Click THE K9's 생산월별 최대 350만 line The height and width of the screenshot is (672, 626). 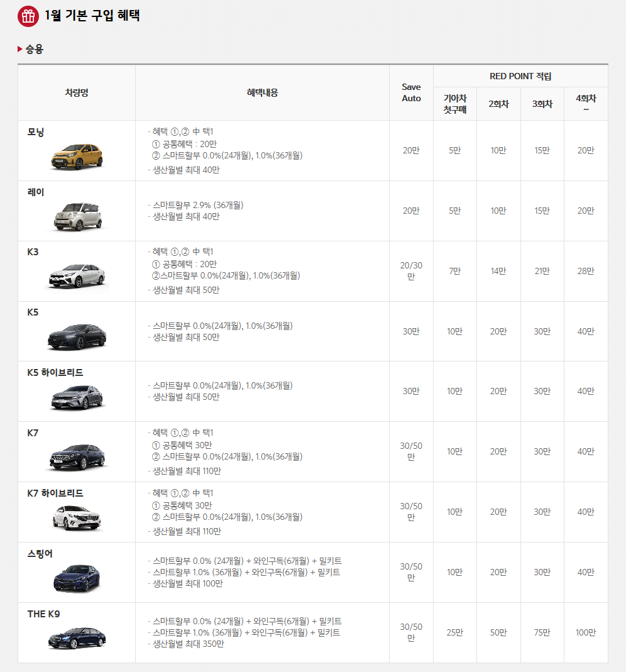coord(188,644)
